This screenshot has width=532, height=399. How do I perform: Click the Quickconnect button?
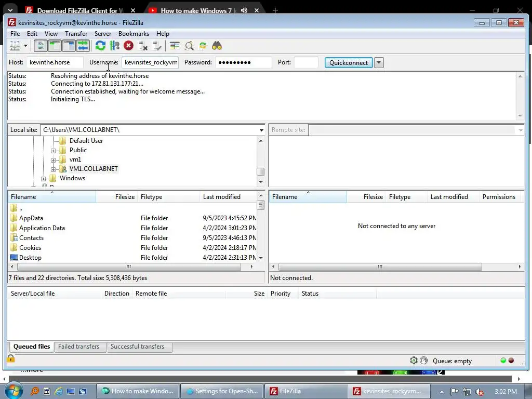(349, 63)
